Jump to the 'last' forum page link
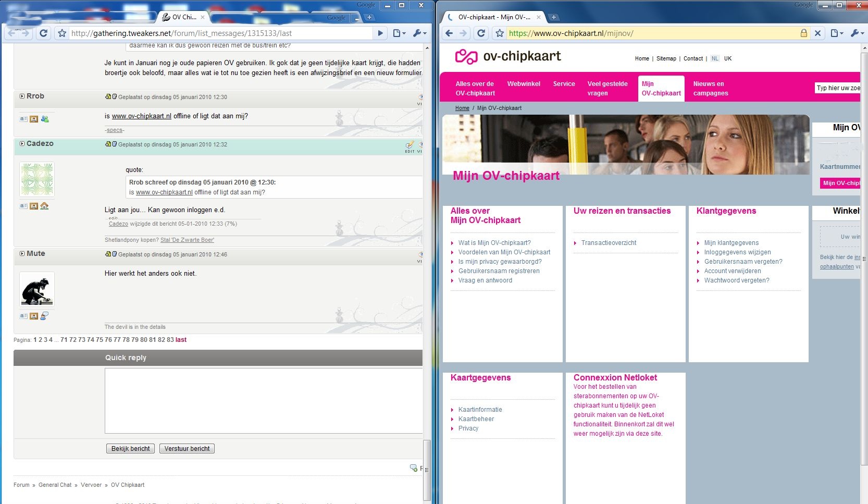Screen dimensions: 868x504 click(181, 340)
